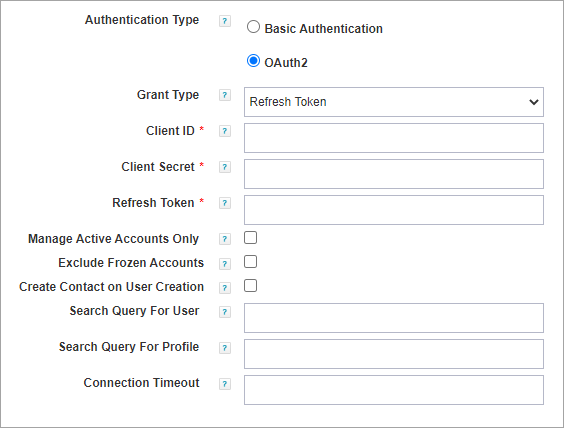Click help icon beside Refresh Token label
The width and height of the screenshot is (564, 428).
pyautogui.click(x=225, y=203)
